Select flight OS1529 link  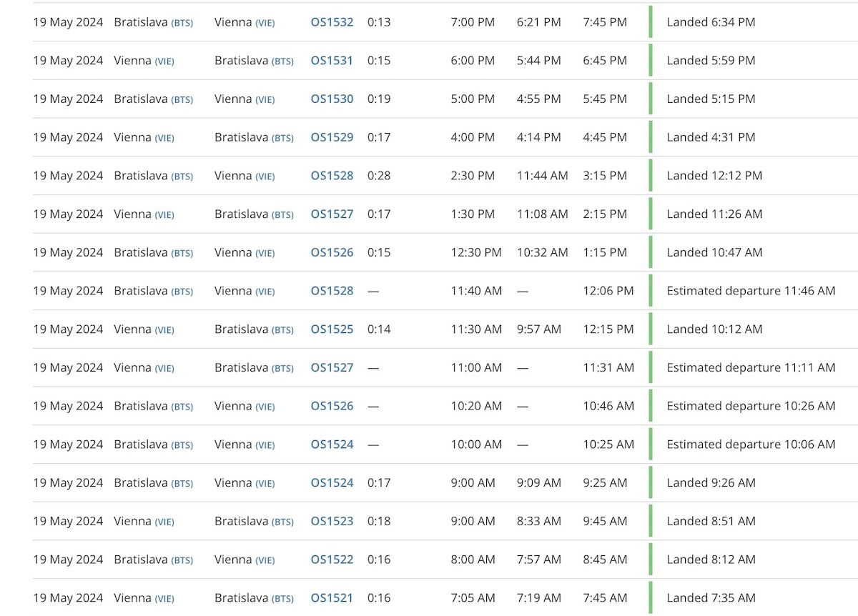332,137
